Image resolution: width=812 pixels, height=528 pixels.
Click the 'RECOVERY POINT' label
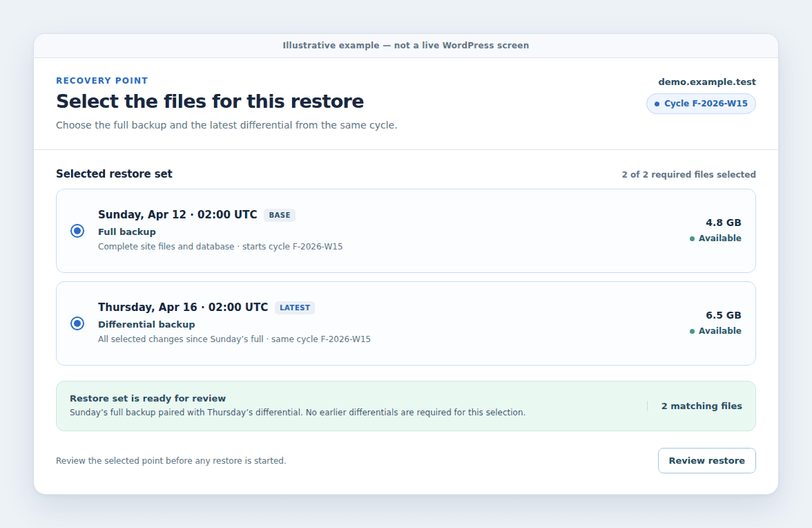pyautogui.click(x=102, y=81)
